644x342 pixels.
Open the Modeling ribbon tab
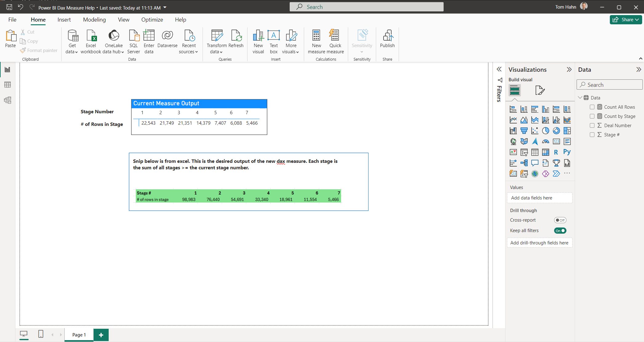(95, 20)
